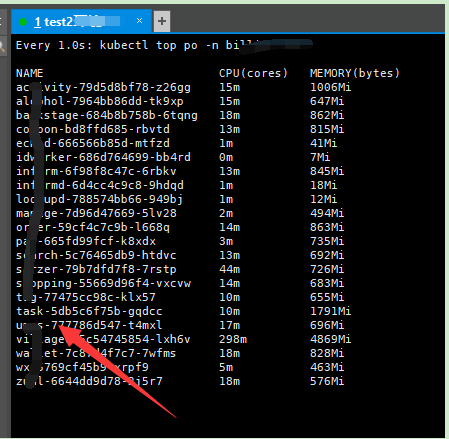The image size is (449, 439).
Task: Click the 0m CPU value
Action: [226, 157]
